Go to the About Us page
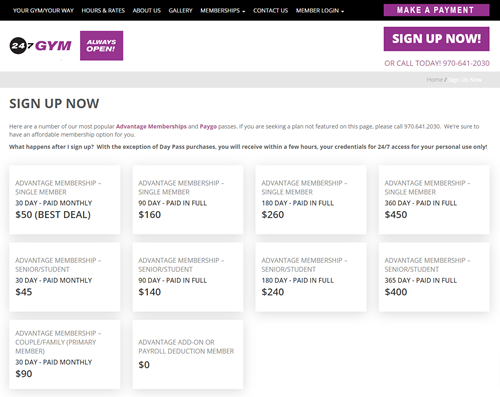This screenshot has width=500, height=397. pyautogui.click(x=147, y=10)
